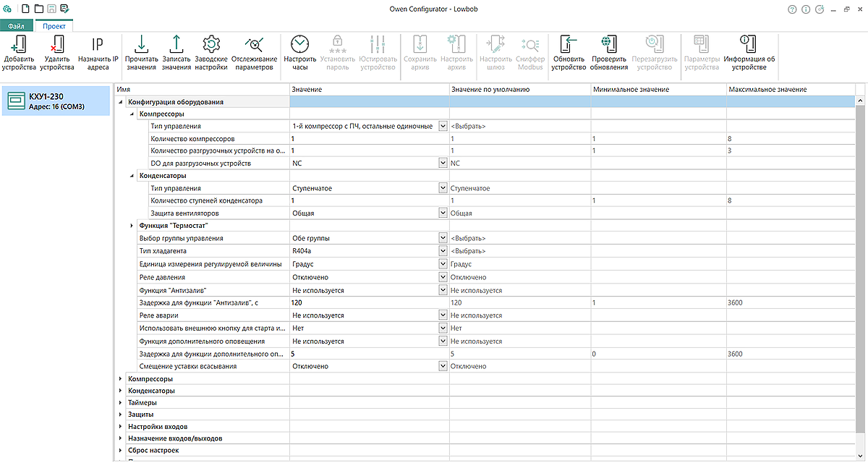Click Юстировать устройство sliders icon

click(378, 43)
